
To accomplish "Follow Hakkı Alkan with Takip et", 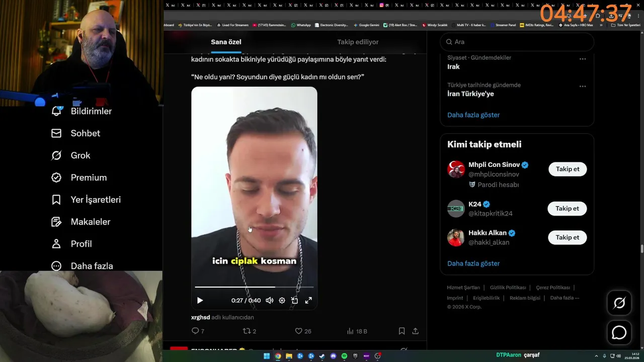I will [567, 237].
